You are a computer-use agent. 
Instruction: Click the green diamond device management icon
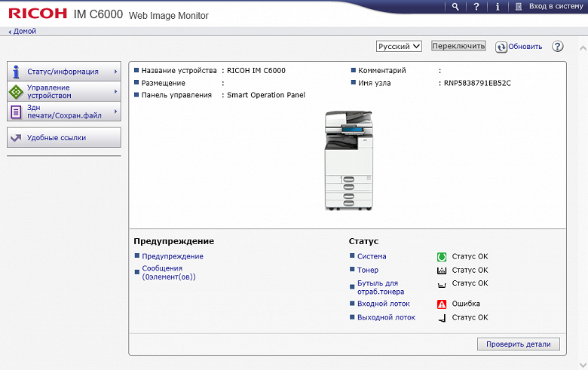click(x=16, y=92)
